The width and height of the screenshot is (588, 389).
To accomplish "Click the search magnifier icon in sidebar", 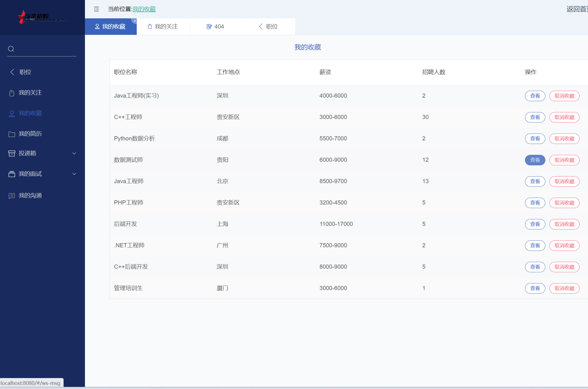I will coord(11,49).
